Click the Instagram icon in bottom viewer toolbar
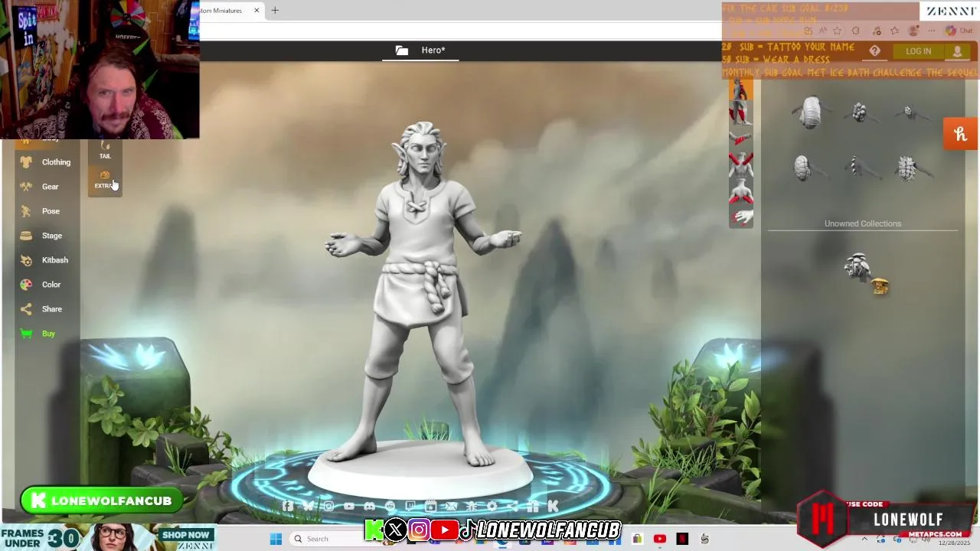Image resolution: width=980 pixels, height=551 pixels. pyautogui.click(x=328, y=506)
